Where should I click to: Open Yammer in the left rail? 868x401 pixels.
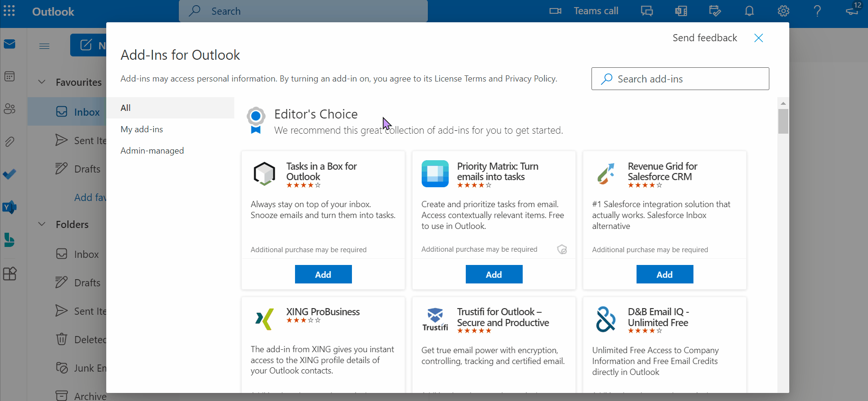[9, 207]
